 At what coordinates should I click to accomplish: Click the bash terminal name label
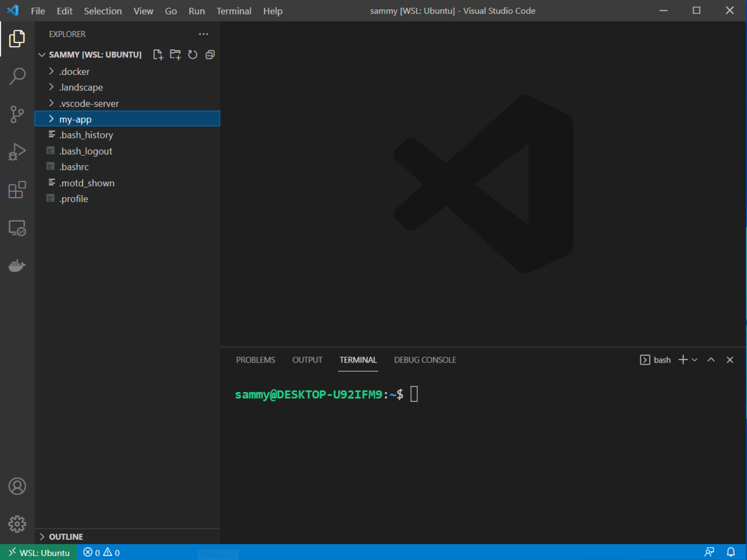pos(662,360)
